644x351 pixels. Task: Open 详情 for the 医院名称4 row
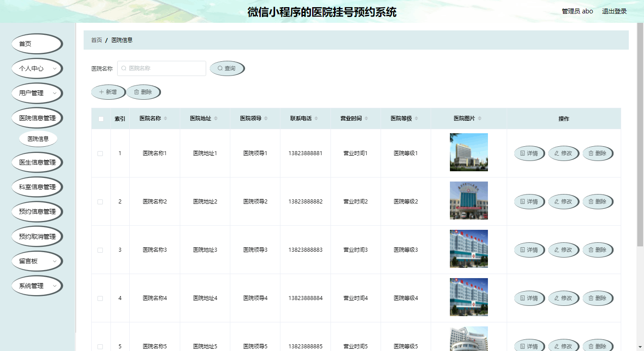[529, 298]
